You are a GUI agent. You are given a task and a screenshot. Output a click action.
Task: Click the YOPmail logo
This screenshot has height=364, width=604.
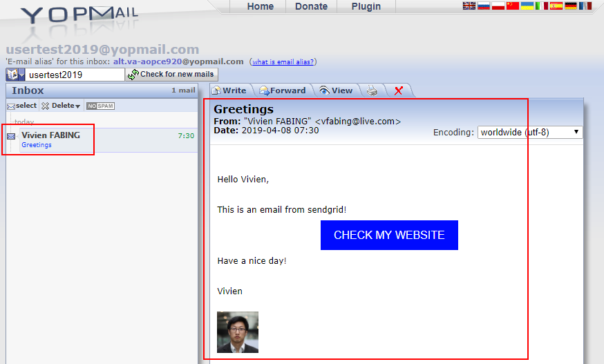(79, 15)
